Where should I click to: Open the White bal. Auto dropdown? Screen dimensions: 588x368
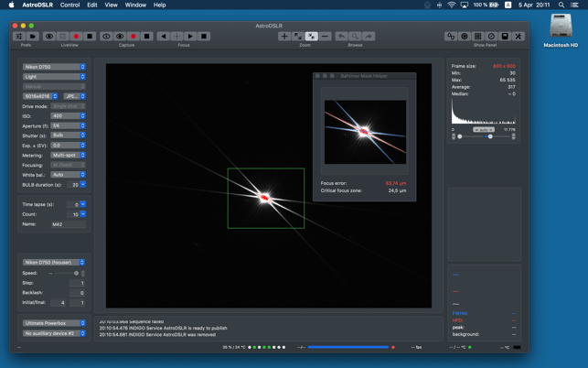[x=69, y=175]
